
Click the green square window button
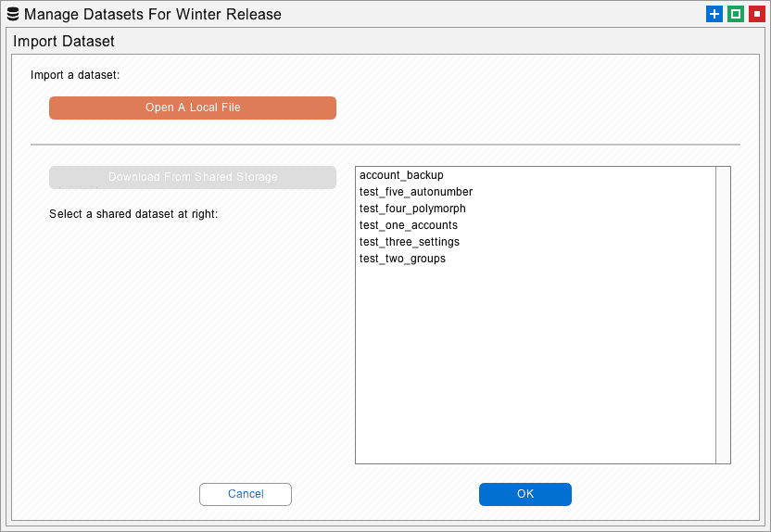[x=736, y=14]
